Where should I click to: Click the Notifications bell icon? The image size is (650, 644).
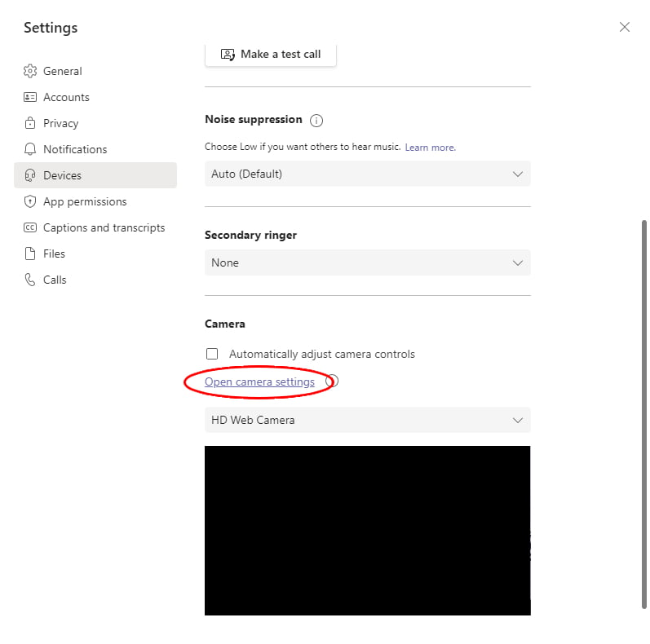30,149
